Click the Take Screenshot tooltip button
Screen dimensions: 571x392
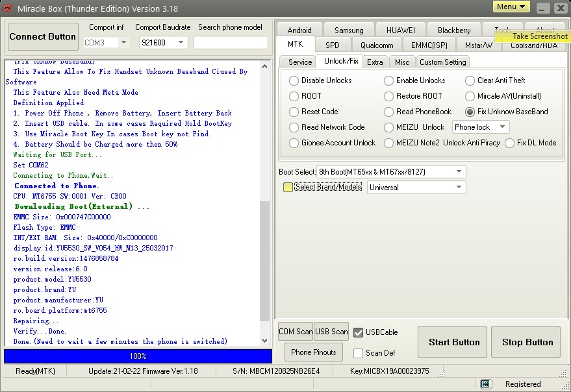(533, 36)
